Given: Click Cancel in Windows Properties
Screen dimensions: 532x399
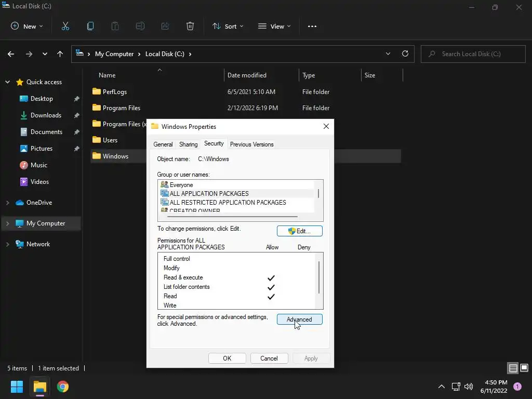Looking at the screenshot, I should pyautogui.click(x=269, y=358).
